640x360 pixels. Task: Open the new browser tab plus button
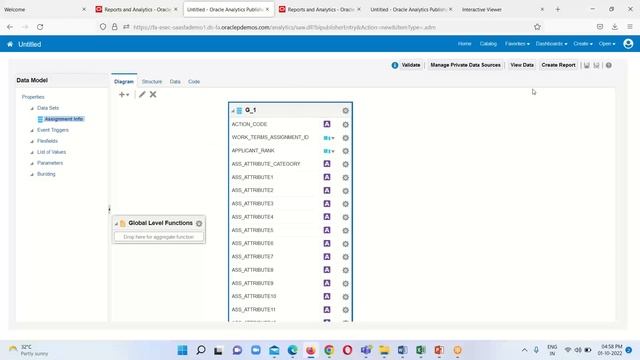(558, 9)
